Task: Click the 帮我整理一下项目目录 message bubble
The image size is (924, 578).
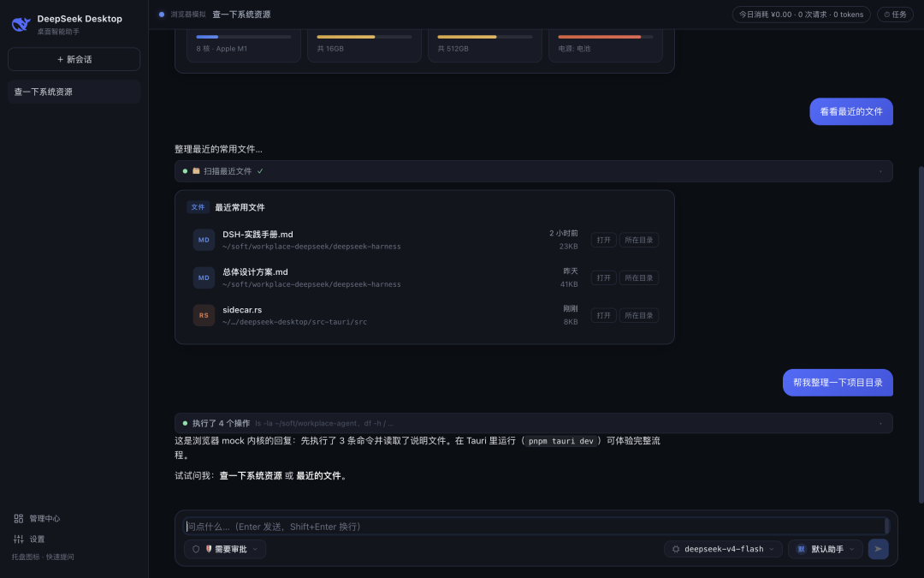Action: [x=838, y=383]
